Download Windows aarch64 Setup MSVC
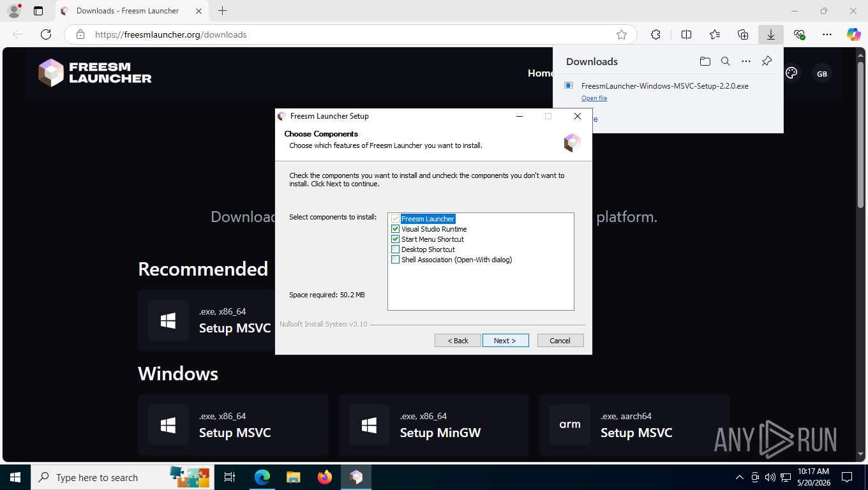 634,425
